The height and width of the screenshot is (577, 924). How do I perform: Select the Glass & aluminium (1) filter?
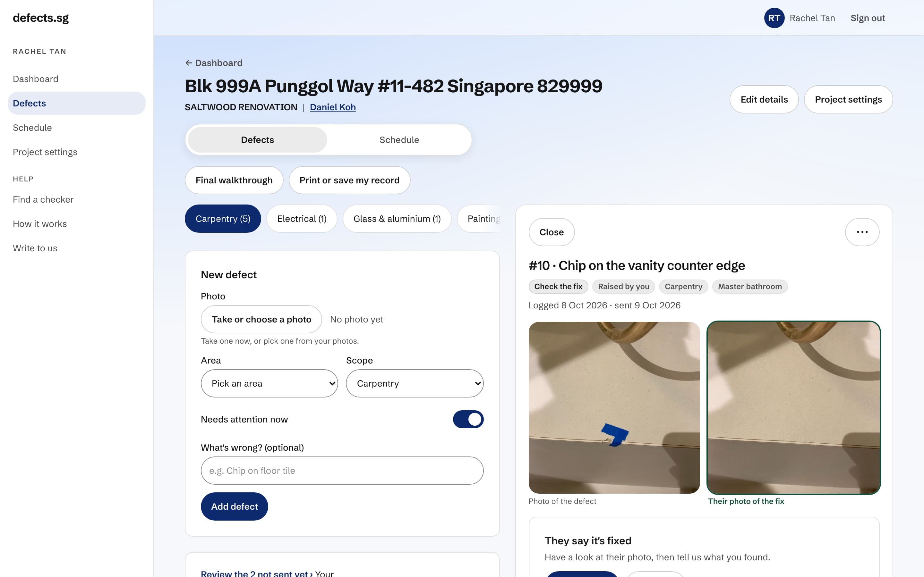pyautogui.click(x=397, y=219)
